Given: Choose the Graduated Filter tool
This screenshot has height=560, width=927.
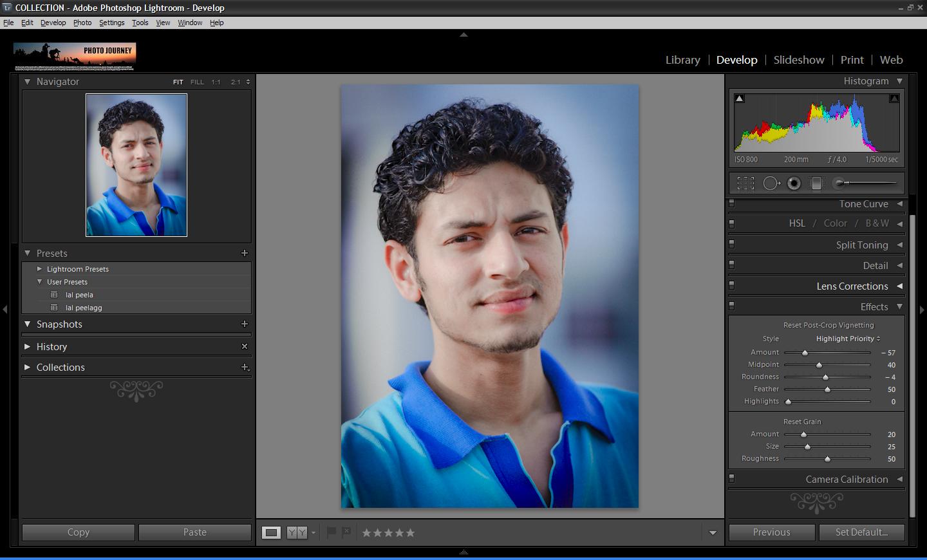Looking at the screenshot, I should [816, 183].
